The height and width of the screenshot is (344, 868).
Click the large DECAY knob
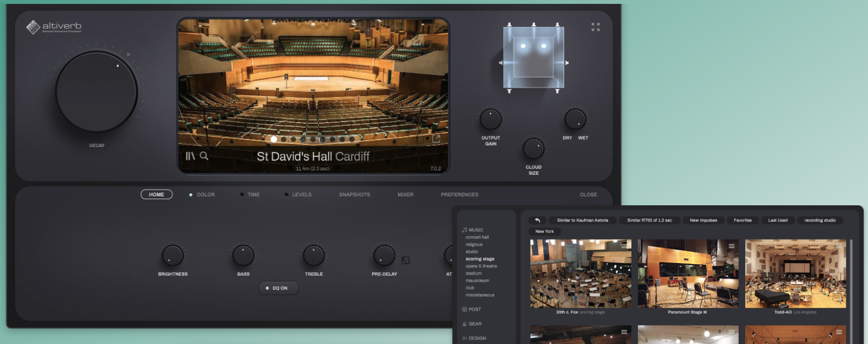(x=96, y=92)
